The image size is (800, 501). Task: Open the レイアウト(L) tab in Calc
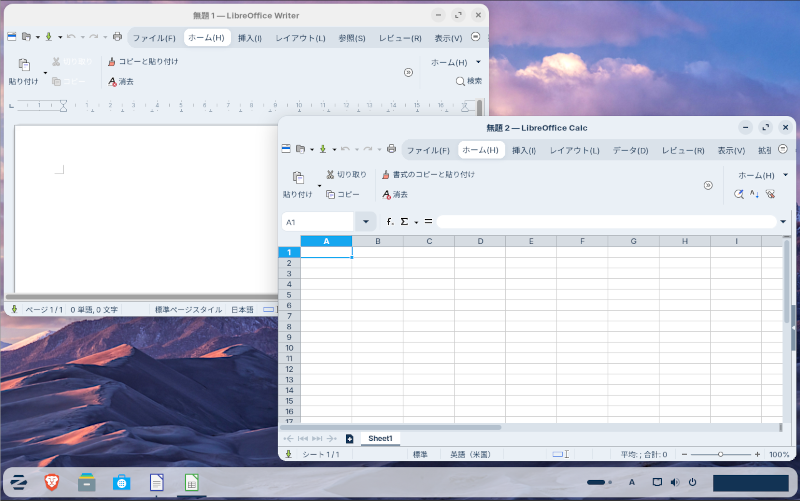[x=574, y=150]
